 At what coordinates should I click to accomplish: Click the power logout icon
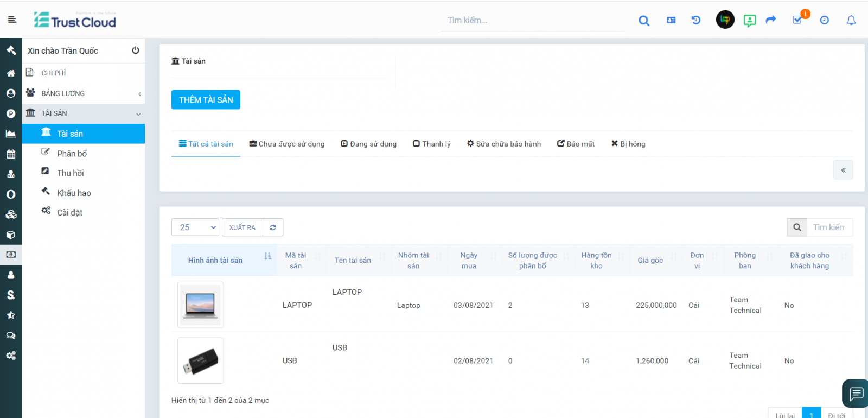click(136, 50)
